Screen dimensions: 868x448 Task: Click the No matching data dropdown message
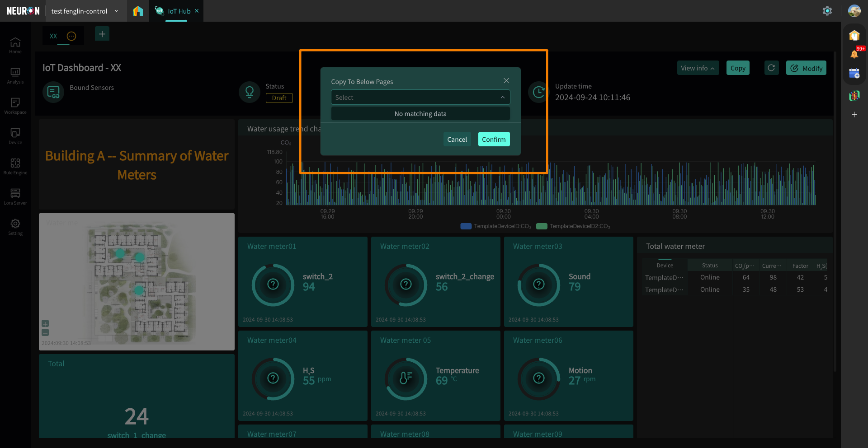420,114
